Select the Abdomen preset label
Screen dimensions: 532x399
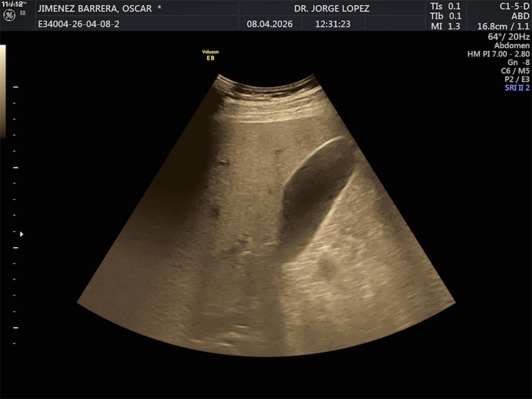pos(512,45)
